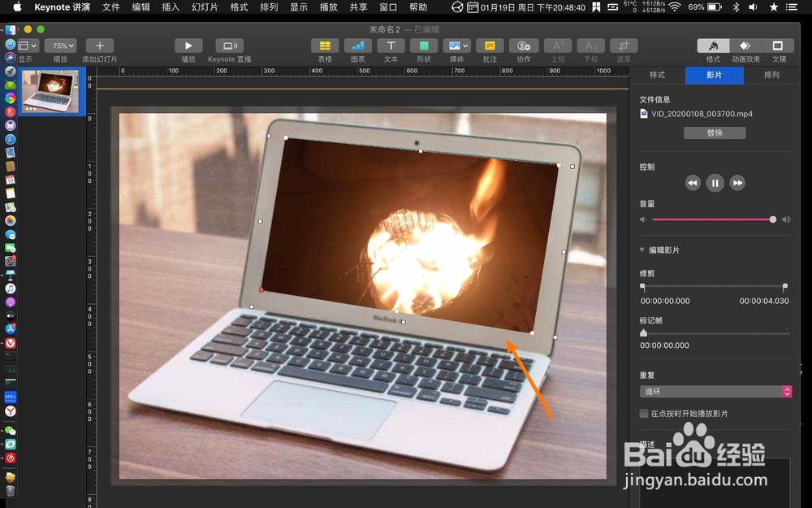Switch to the Style tab
The image size is (812, 508).
pos(657,75)
